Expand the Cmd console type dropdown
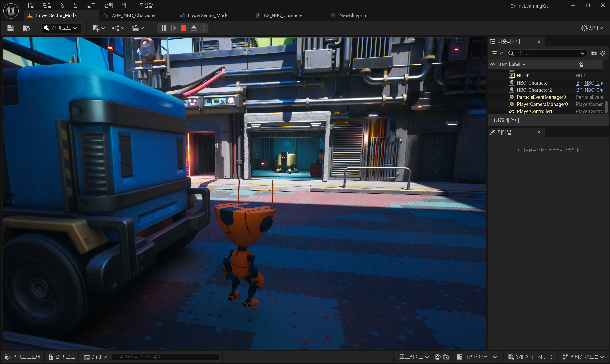Screen dimensions: 610x364 [105, 357]
